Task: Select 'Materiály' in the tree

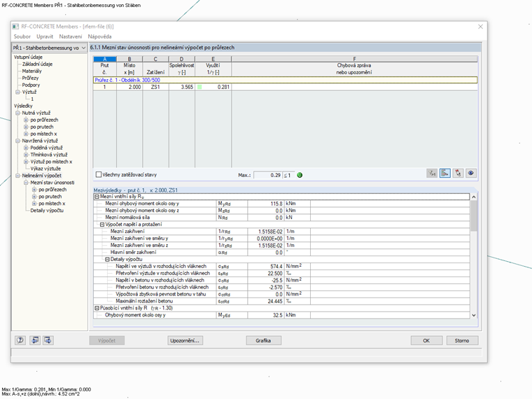Action: tap(32, 71)
